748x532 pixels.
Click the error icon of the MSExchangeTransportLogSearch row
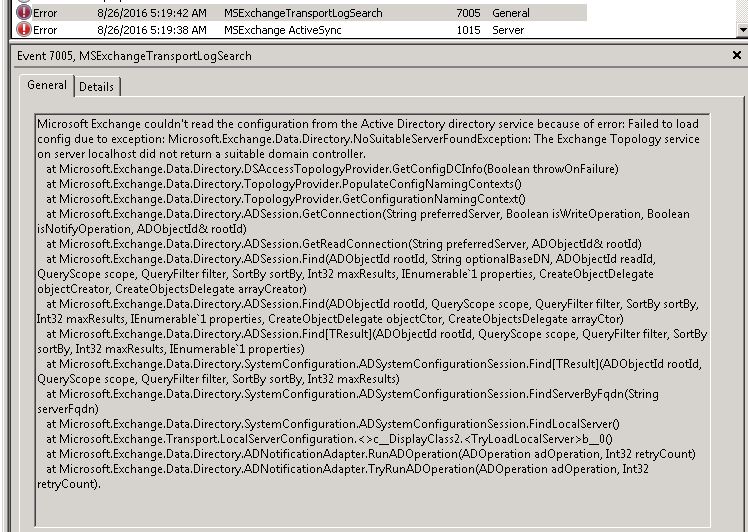(x=23, y=12)
